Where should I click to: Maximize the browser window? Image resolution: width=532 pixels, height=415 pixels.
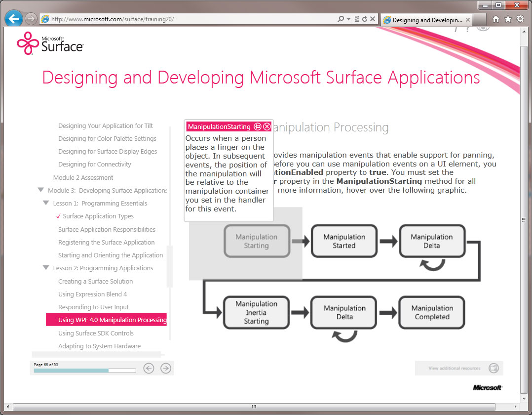pos(498,5)
